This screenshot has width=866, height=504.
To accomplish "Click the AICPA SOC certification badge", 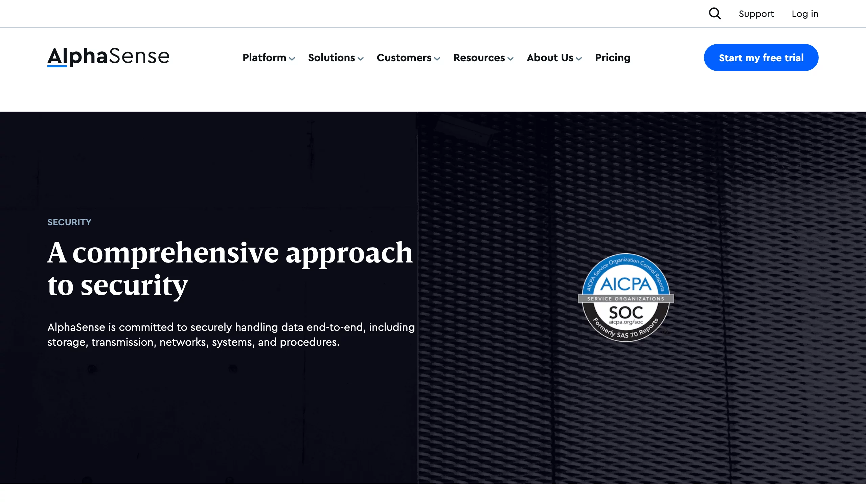I will (625, 298).
